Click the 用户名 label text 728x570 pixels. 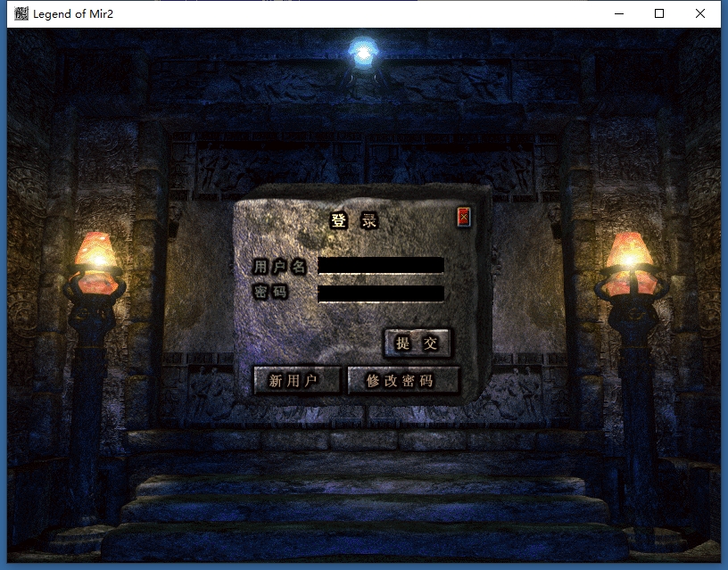click(279, 267)
